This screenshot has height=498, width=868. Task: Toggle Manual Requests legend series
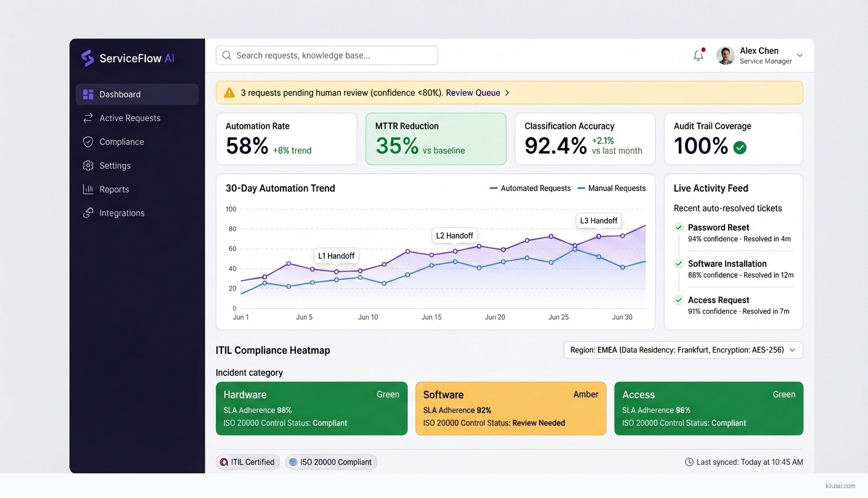[612, 189]
